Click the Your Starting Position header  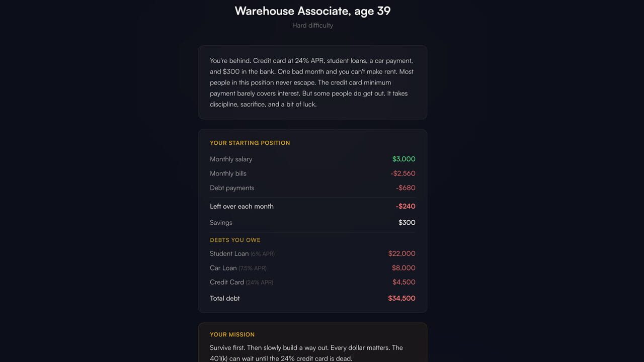(x=250, y=143)
